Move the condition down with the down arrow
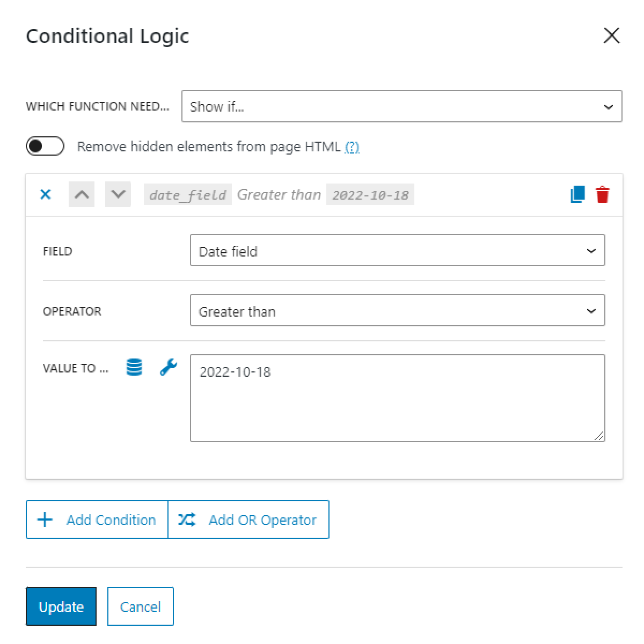 (118, 194)
